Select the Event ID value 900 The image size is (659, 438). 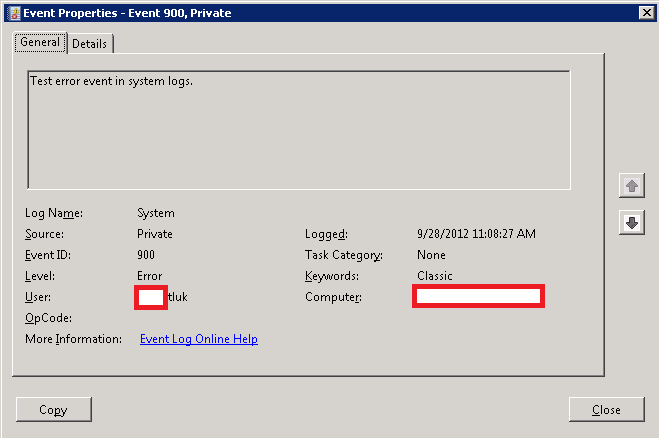tap(147, 255)
